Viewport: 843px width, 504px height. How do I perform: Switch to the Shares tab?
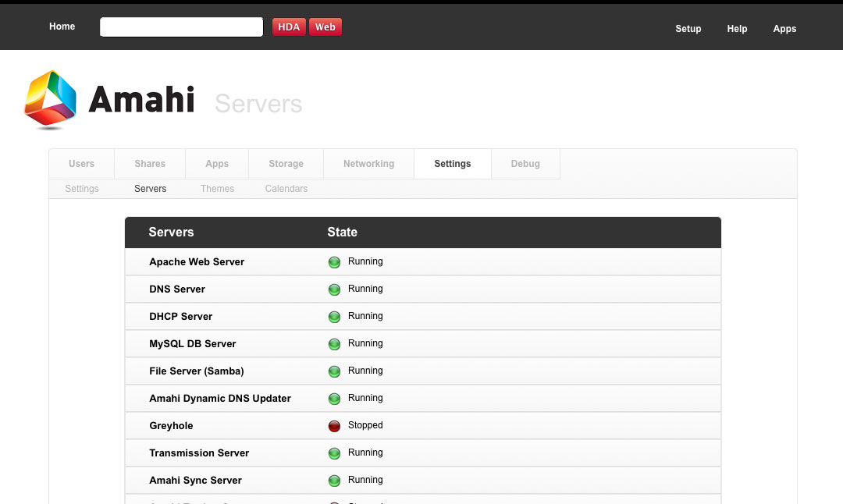[x=150, y=164]
